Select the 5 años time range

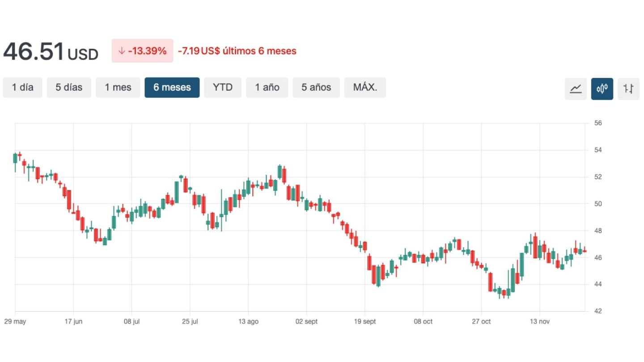point(316,88)
